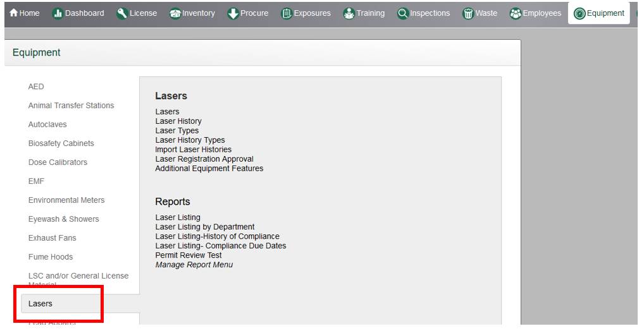Open the Permit Review Test report

point(188,255)
